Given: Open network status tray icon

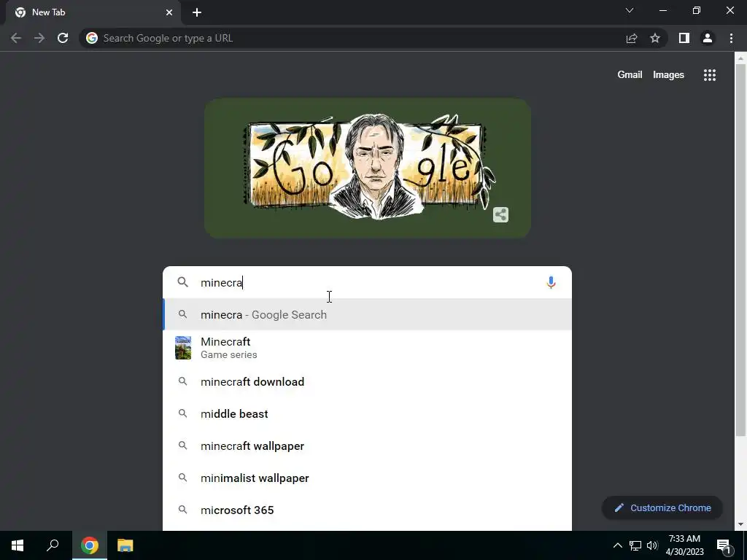Looking at the screenshot, I should [635, 545].
